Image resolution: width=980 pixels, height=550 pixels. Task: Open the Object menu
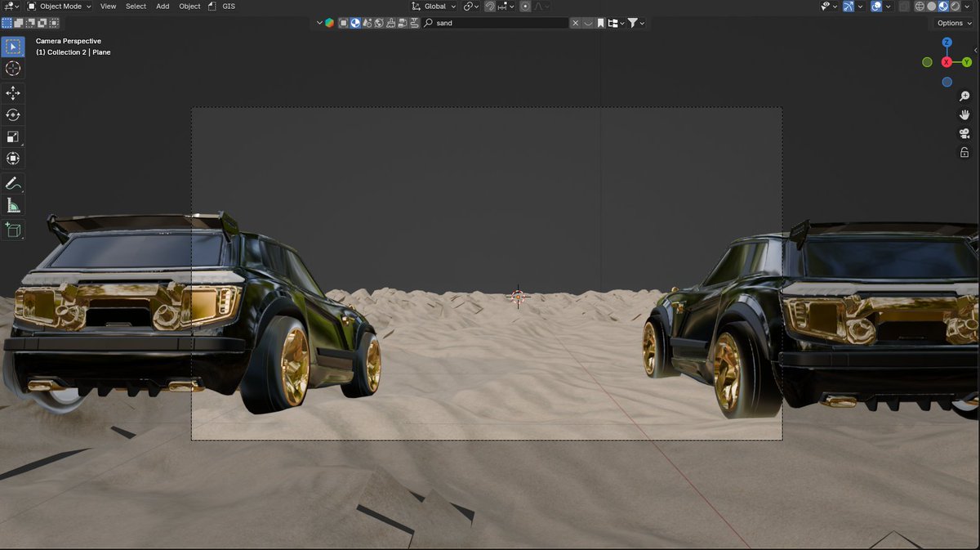coord(189,6)
